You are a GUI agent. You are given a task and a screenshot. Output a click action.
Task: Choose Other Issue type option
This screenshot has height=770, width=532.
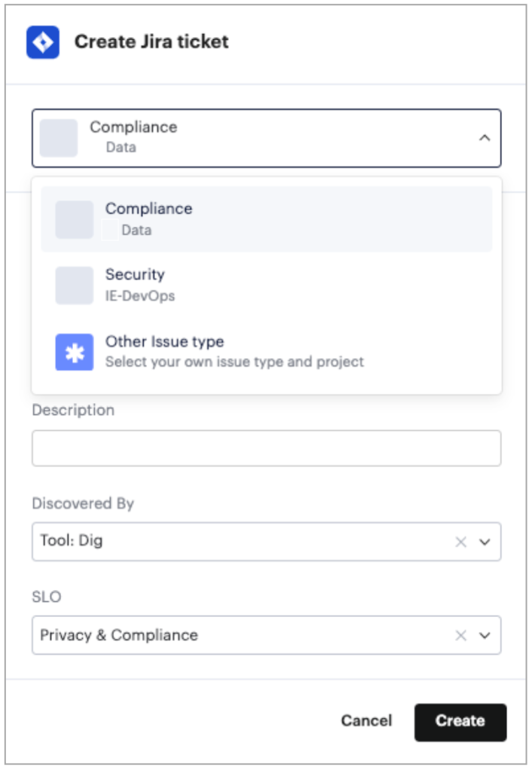tap(266, 352)
